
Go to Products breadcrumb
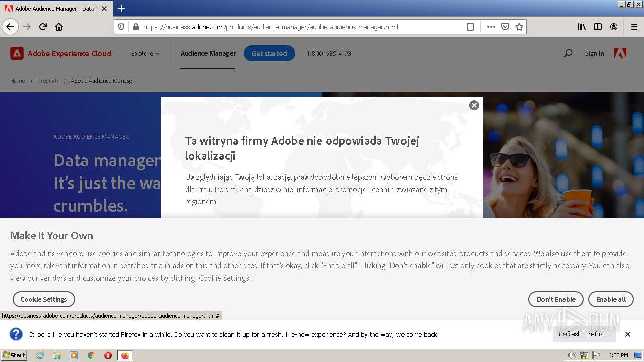(x=48, y=81)
